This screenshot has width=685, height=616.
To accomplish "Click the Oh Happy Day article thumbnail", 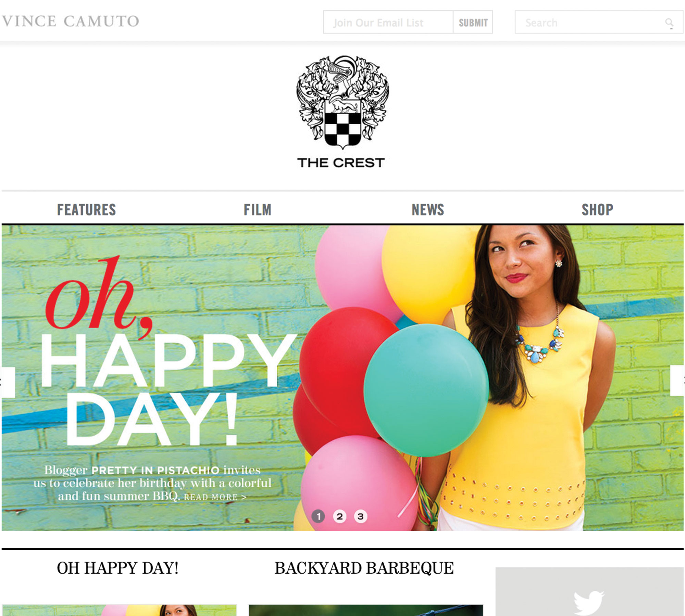I will [x=119, y=610].
